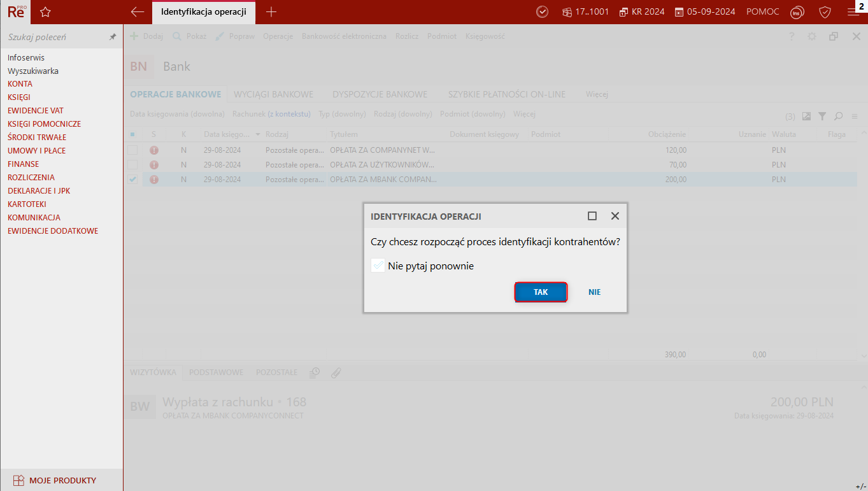This screenshot has width=868, height=491.
Task: Expand UMOWY I PŁACE in the sidebar
Action: tap(36, 151)
